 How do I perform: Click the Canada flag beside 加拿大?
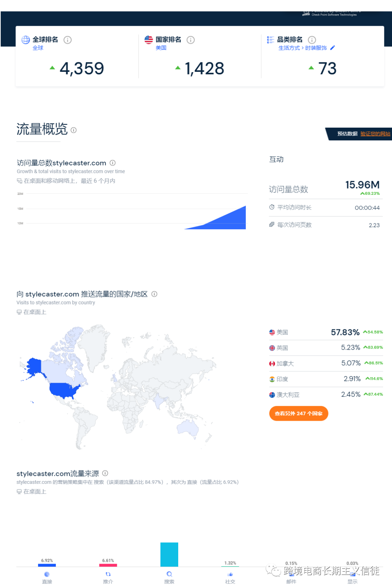(272, 363)
